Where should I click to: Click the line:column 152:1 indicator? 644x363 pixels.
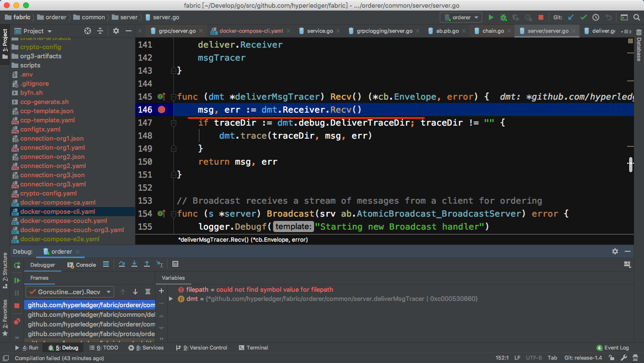[502, 358]
